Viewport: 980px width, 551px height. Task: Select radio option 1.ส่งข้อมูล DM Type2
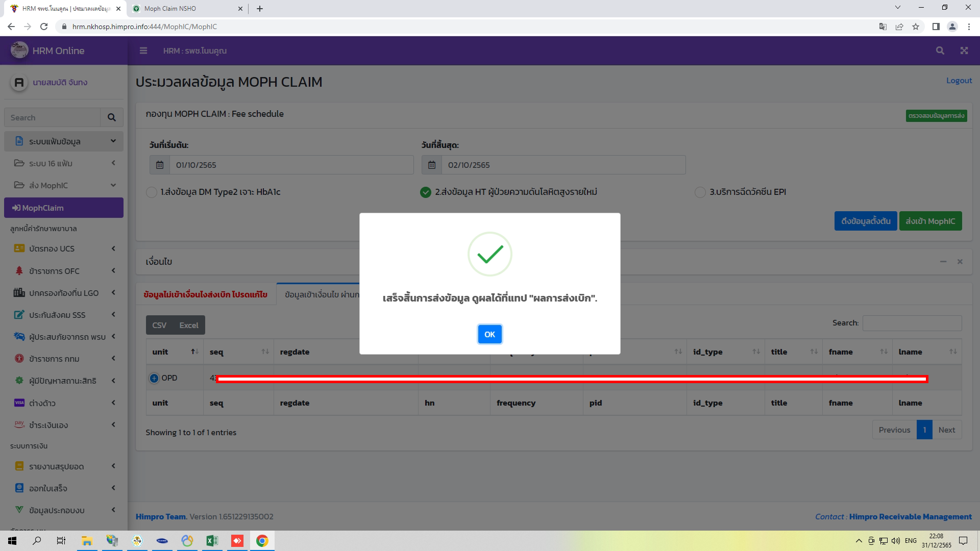151,192
